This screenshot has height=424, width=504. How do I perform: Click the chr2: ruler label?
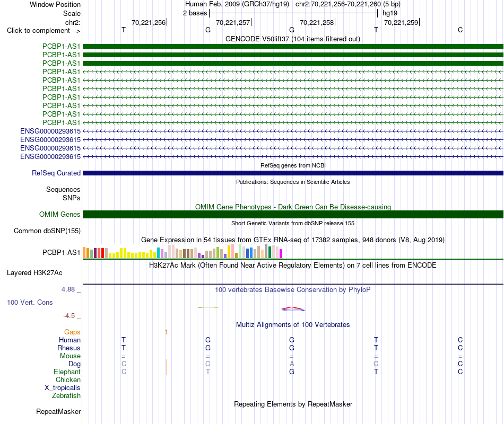point(73,22)
